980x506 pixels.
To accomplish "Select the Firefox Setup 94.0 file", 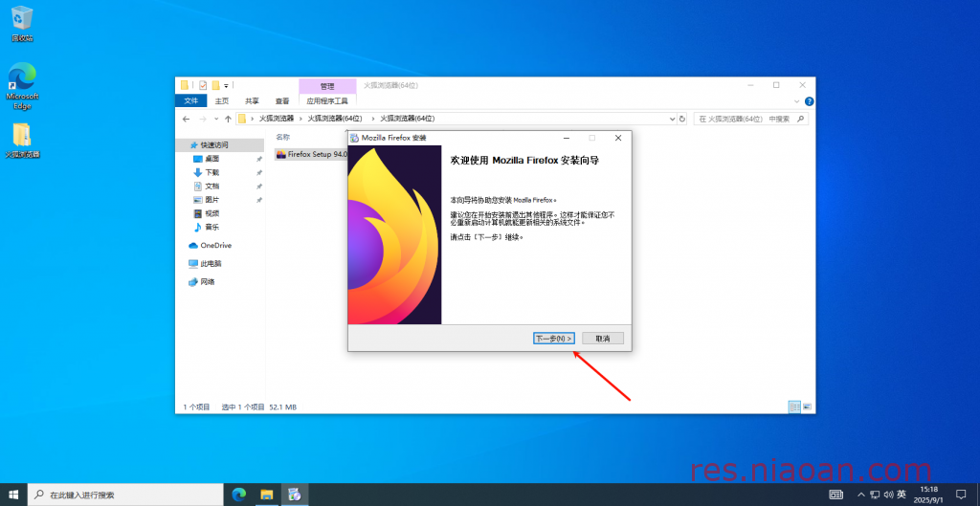I will pos(311,154).
